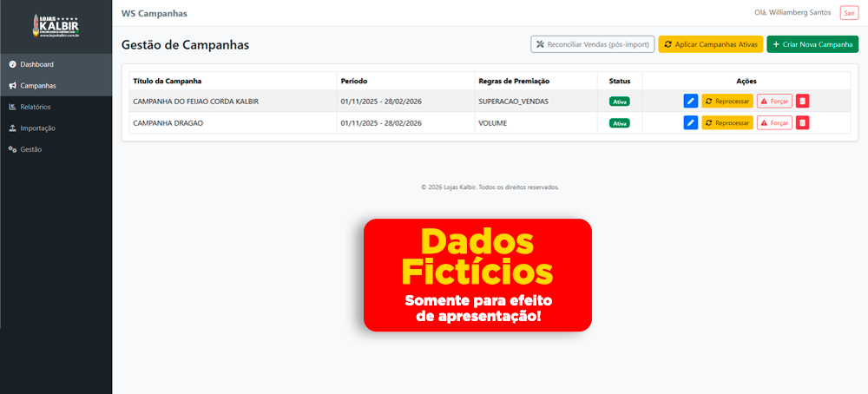Click Aplicar Campanhas Ativas button
868x394 pixels.
(x=711, y=44)
